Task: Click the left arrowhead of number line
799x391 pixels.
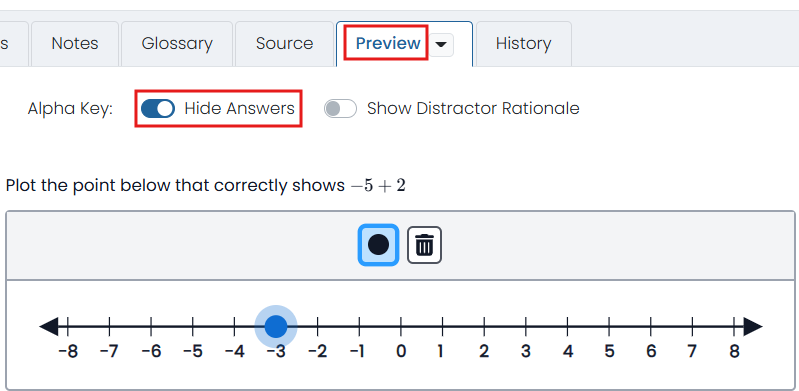Action: point(49,326)
